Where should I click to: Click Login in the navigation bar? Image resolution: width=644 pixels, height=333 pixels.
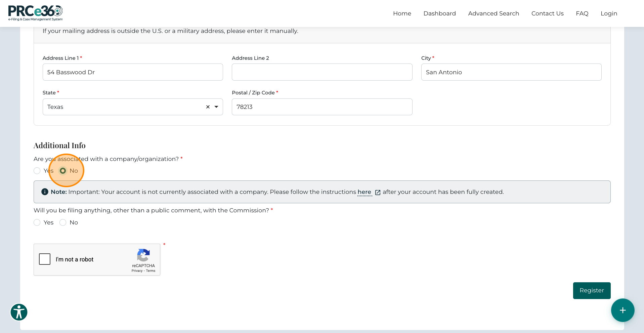pos(609,13)
